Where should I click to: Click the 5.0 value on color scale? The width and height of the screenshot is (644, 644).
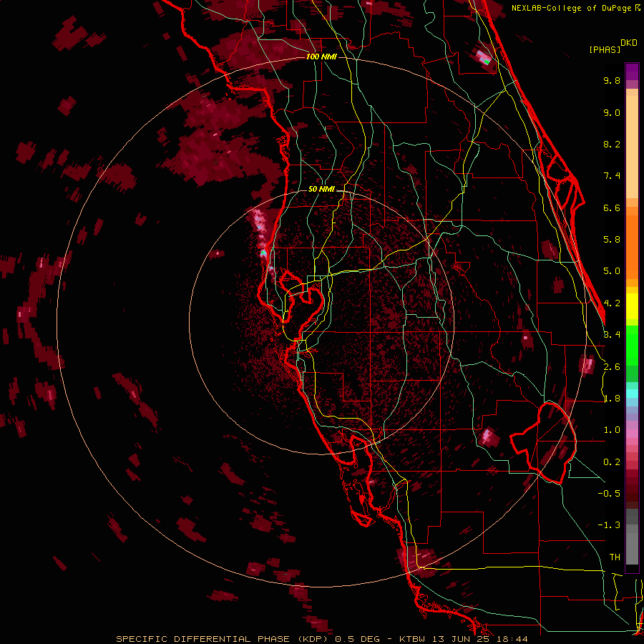pyautogui.click(x=612, y=271)
